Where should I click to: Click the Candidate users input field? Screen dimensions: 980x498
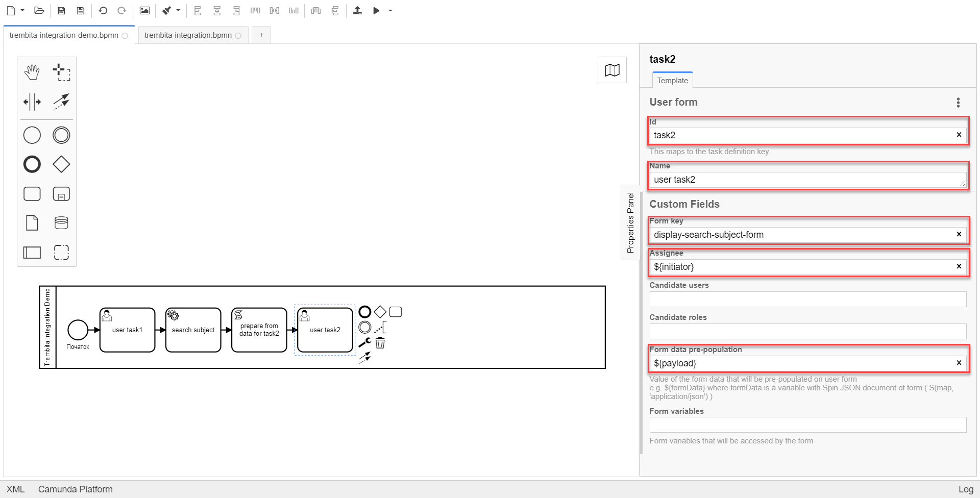(x=807, y=299)
